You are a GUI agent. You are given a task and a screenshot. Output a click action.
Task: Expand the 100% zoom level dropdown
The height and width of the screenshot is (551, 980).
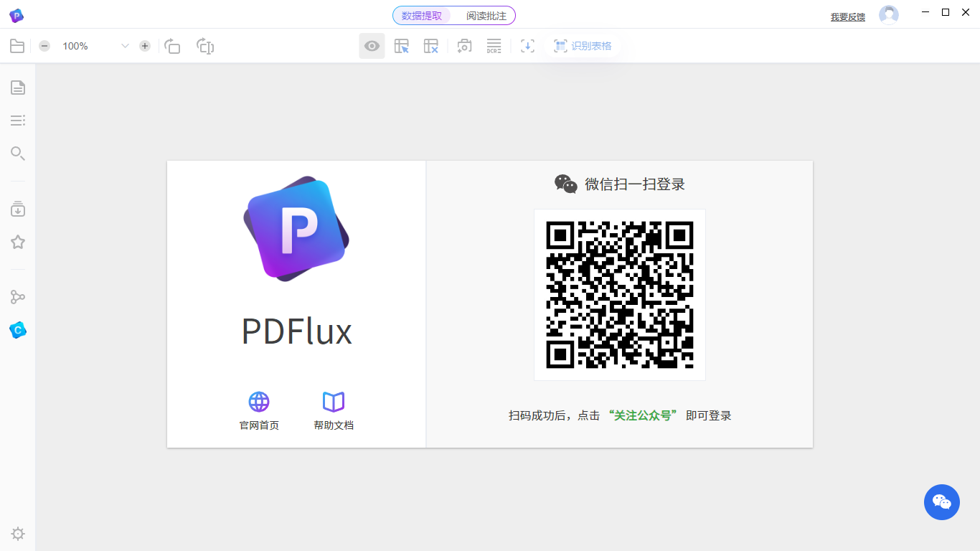pyautogui.click(x=125, y=46)
